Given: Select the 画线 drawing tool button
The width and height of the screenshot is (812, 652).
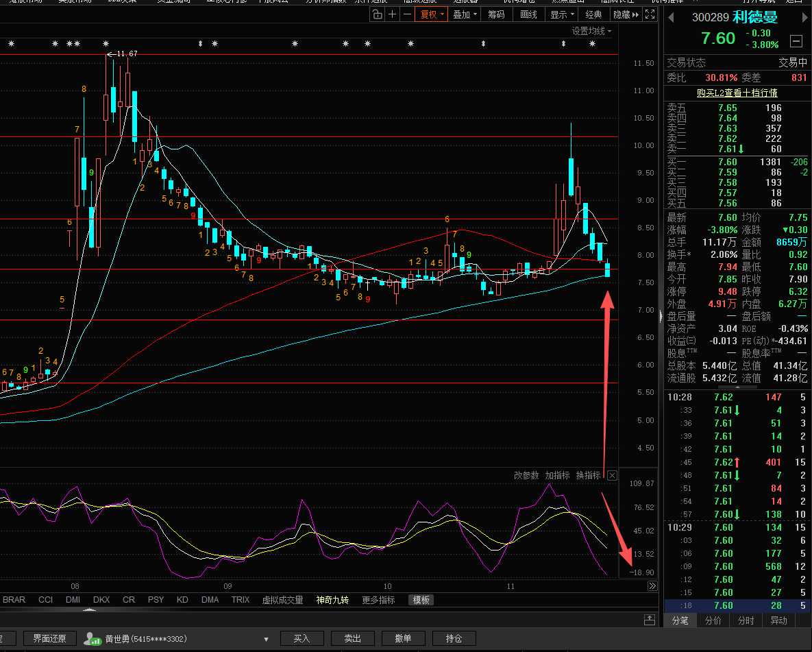Looking at the screenshot, I should pyautogui.click(x=528, y=14).
